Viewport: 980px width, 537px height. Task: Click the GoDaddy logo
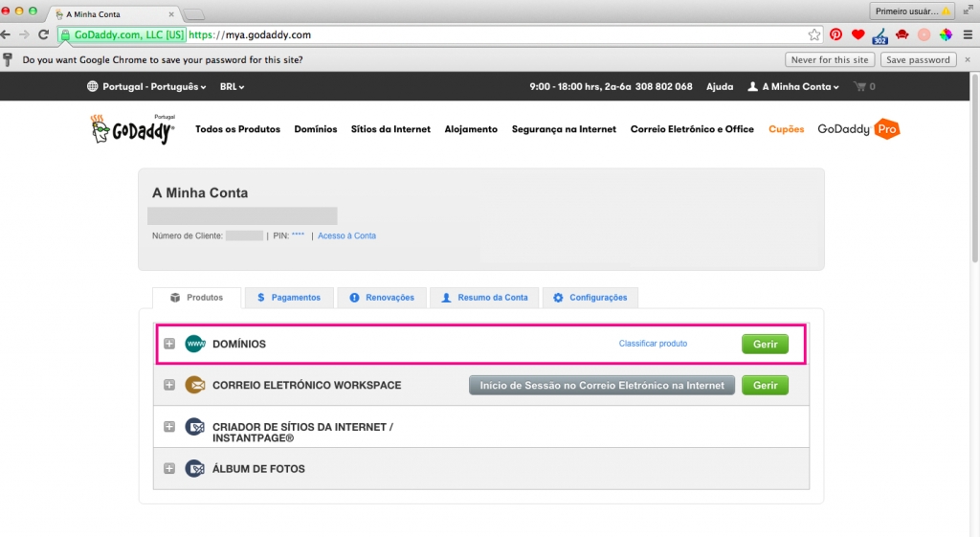point(132,129)
